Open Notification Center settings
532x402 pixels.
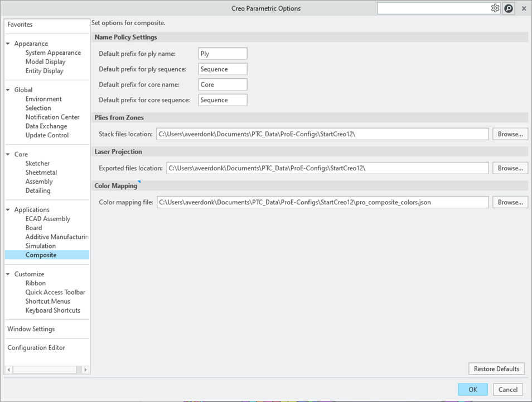(x=52, y=117)
